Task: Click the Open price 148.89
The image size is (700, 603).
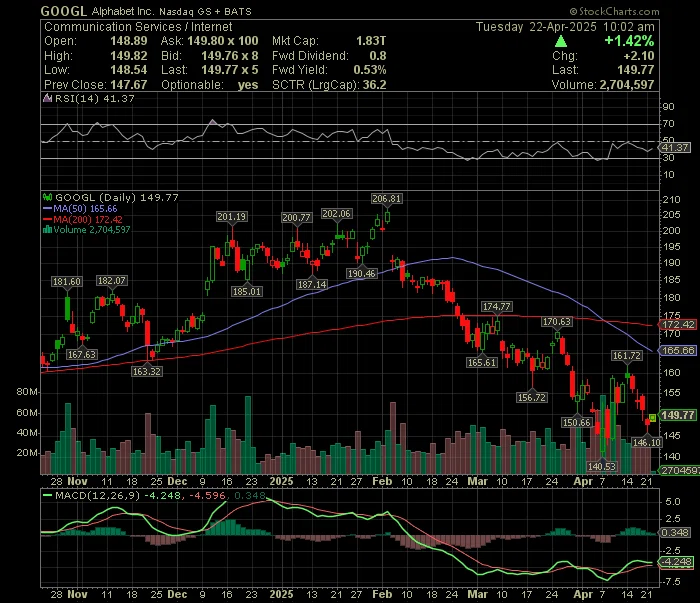Action: point(129,41)
